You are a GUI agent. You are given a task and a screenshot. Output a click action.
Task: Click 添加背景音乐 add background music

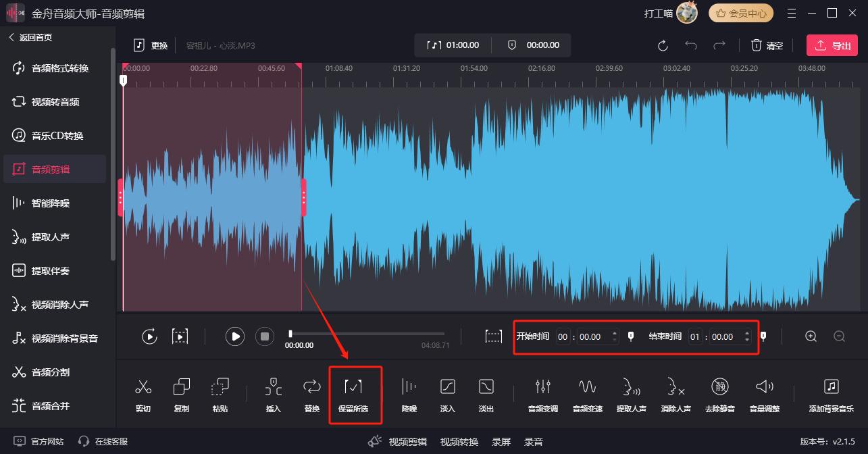[x=831, y=394]
